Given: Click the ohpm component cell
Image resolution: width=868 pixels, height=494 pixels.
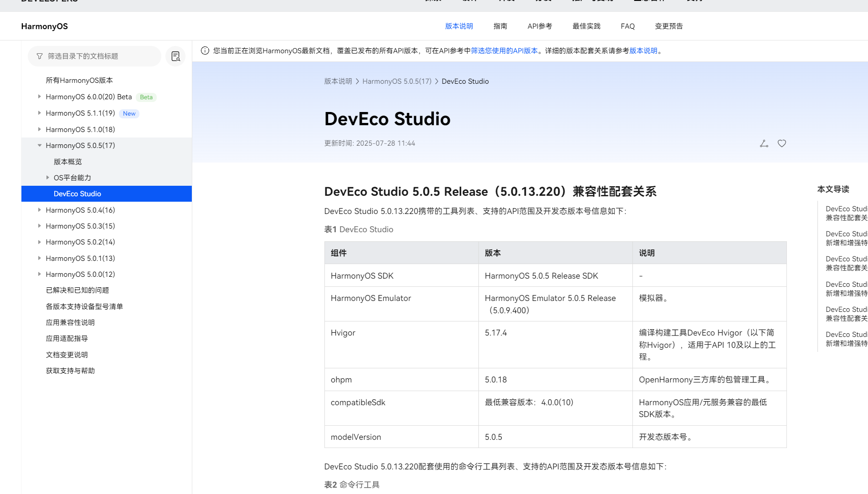Looking at the screenshot, I should point(401,380).
